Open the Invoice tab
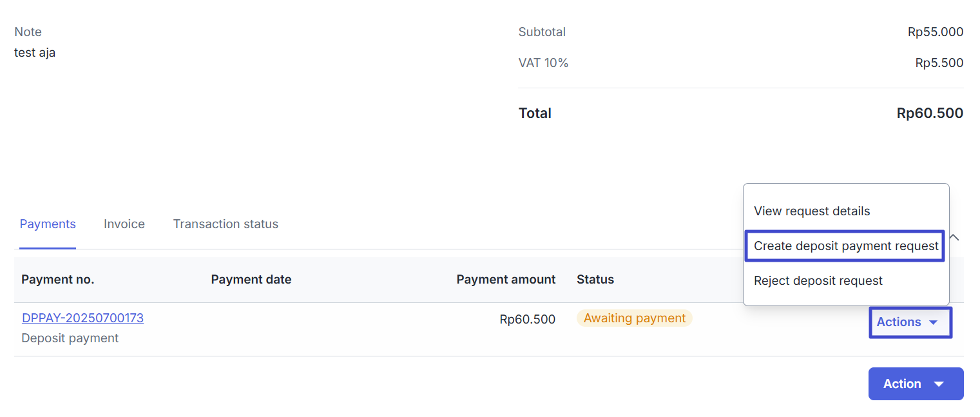Image resolution: width=980 pixels, height=417 pixels. (x=124, y=224)
